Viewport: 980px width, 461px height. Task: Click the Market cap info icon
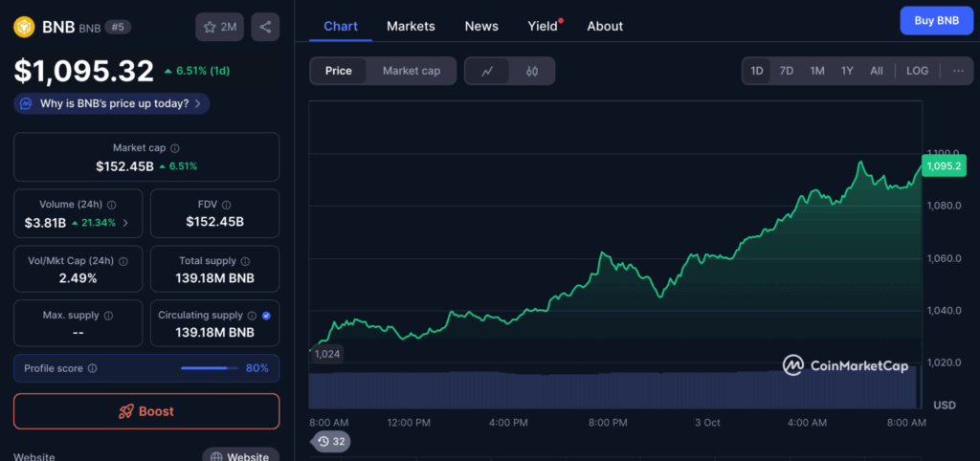pos(174,148)
